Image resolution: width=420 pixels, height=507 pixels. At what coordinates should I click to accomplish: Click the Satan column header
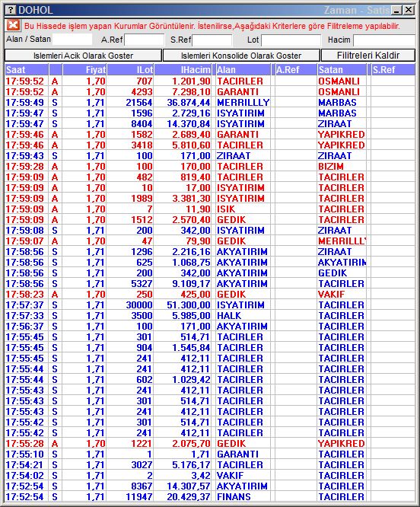click(x=342, y=70)
